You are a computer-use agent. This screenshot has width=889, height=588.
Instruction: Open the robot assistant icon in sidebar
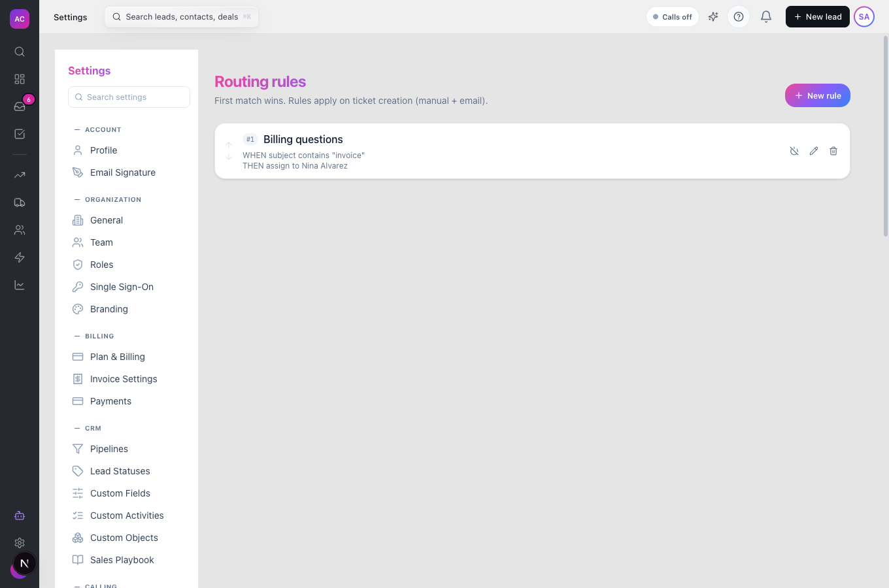click(20, 515)
